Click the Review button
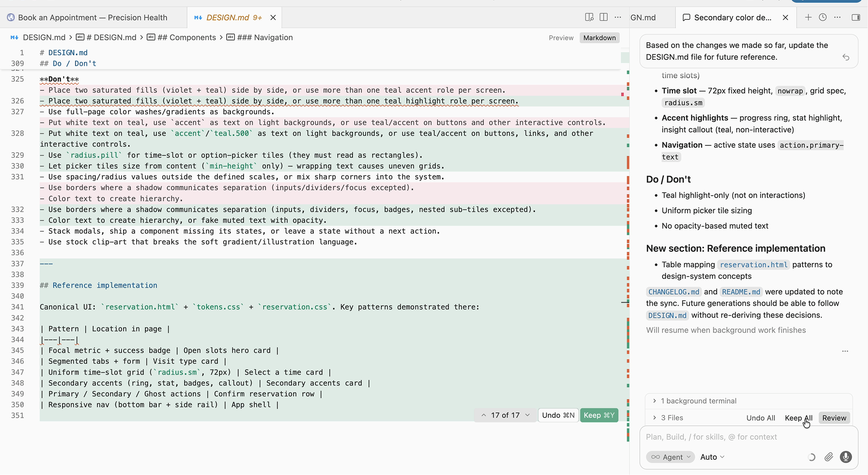The image size is (868, 475). [834, 418]
